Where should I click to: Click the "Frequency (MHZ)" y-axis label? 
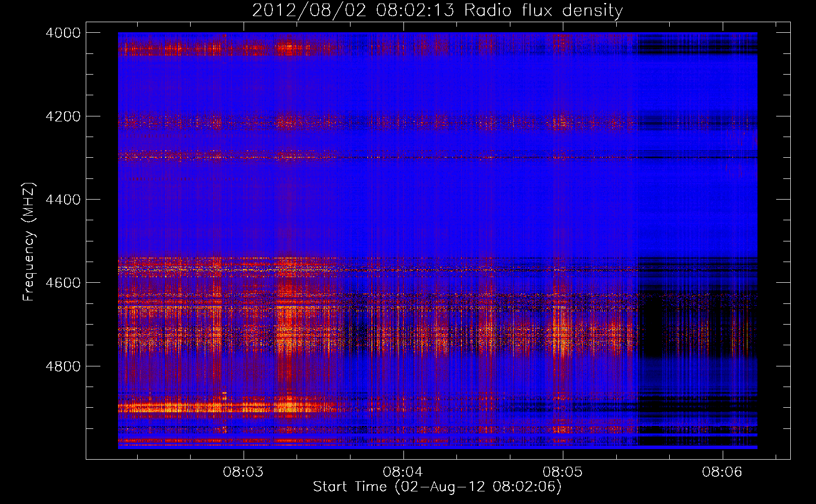(x=29, y=242)
